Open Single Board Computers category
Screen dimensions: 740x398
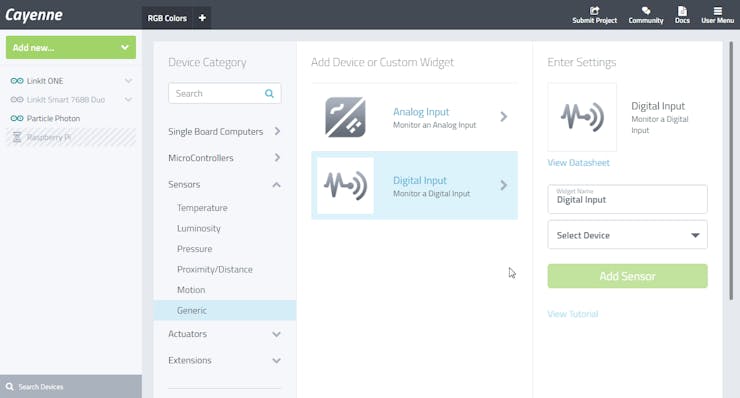pos(216,132)
